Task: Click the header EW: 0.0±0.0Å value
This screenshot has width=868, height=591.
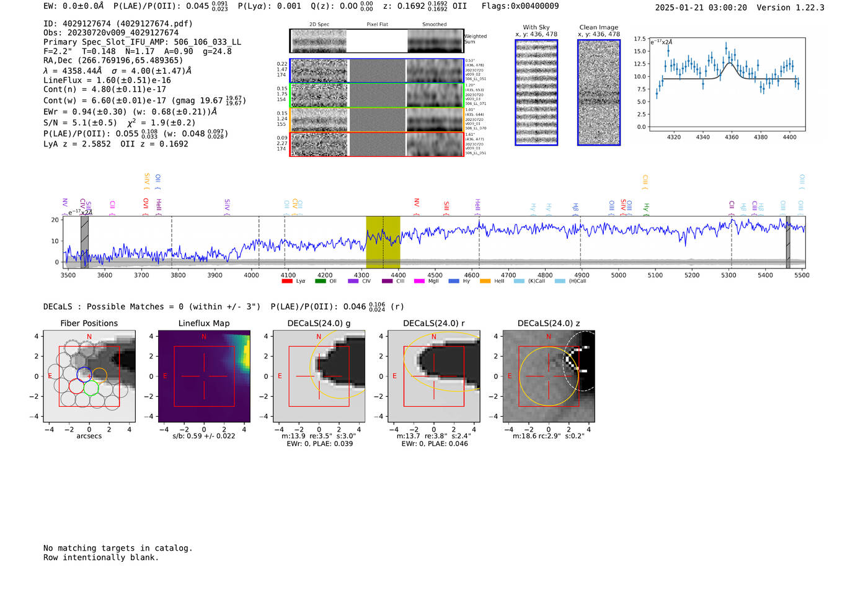Action: [74, 6]
